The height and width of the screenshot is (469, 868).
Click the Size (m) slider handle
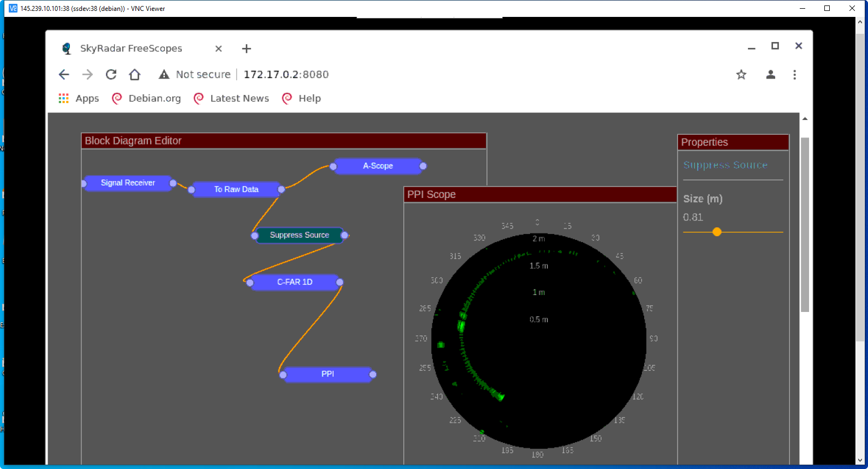point(717,232)
